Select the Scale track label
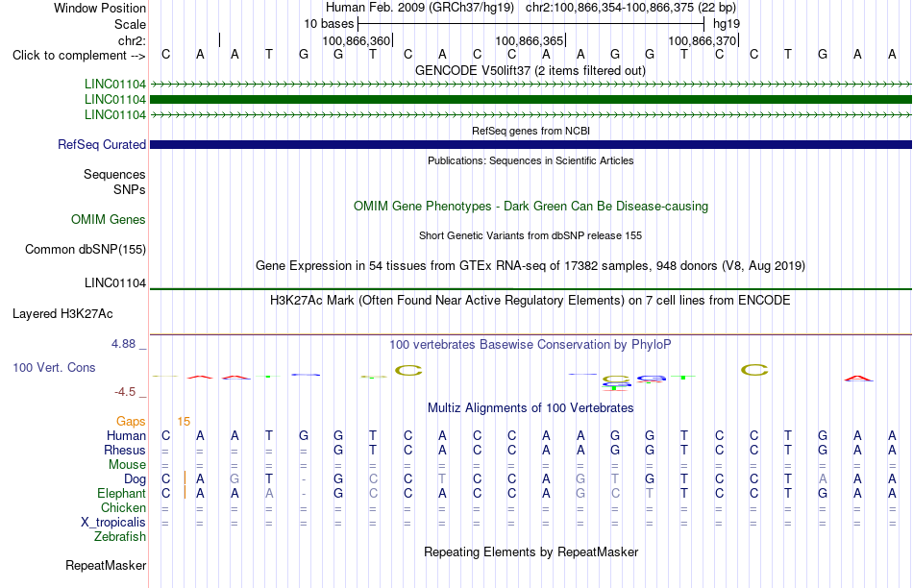The image size is (913, 588). tap(130, 24)
